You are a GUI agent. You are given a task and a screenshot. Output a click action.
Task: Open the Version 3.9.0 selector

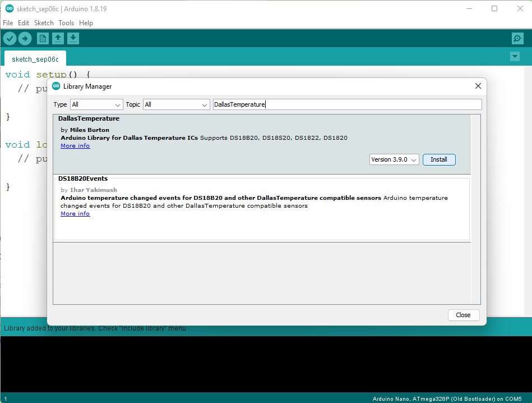[394, 159]
